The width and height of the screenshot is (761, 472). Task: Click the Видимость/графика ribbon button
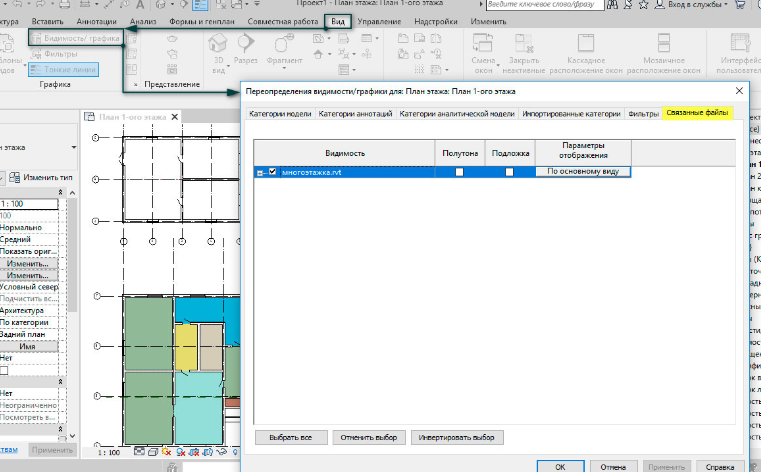pos(75,38)
